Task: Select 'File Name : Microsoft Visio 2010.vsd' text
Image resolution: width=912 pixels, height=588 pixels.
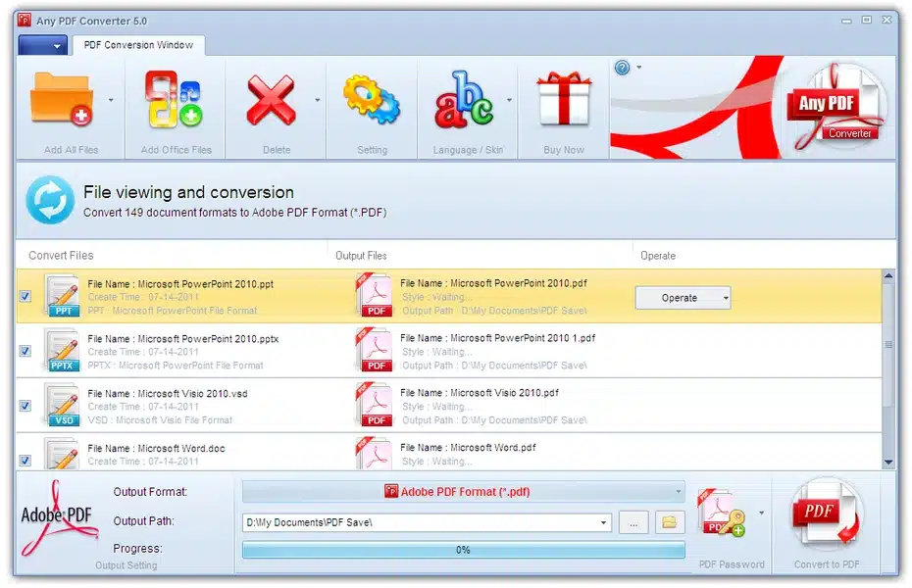Action: (x=168, y=393)
